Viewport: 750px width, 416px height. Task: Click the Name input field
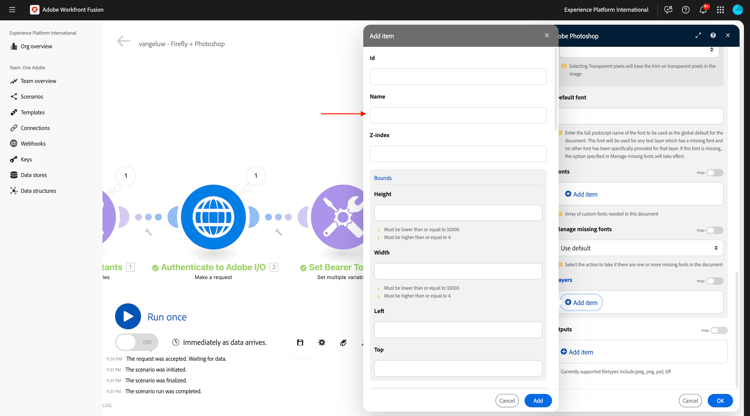(458, 115)
